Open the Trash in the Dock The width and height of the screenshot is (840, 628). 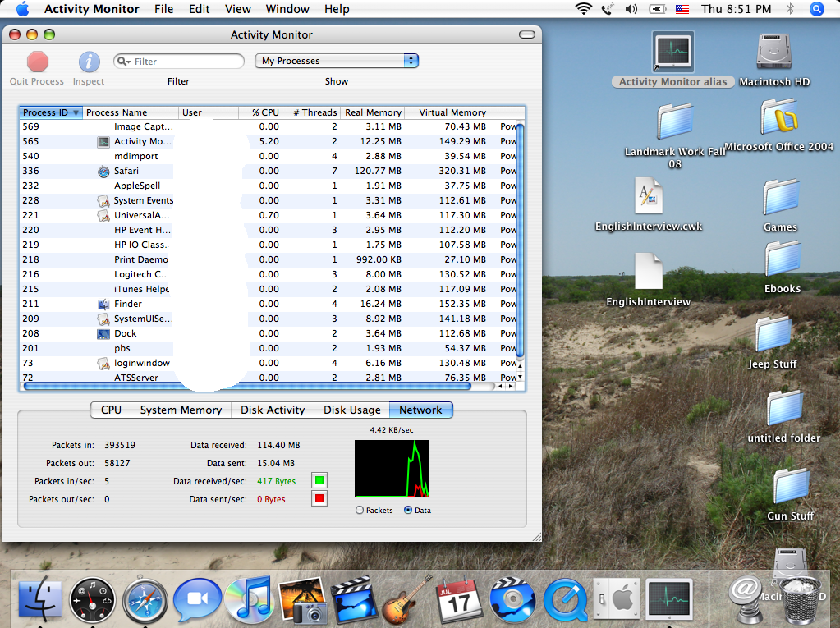click(x=799, y=601)
